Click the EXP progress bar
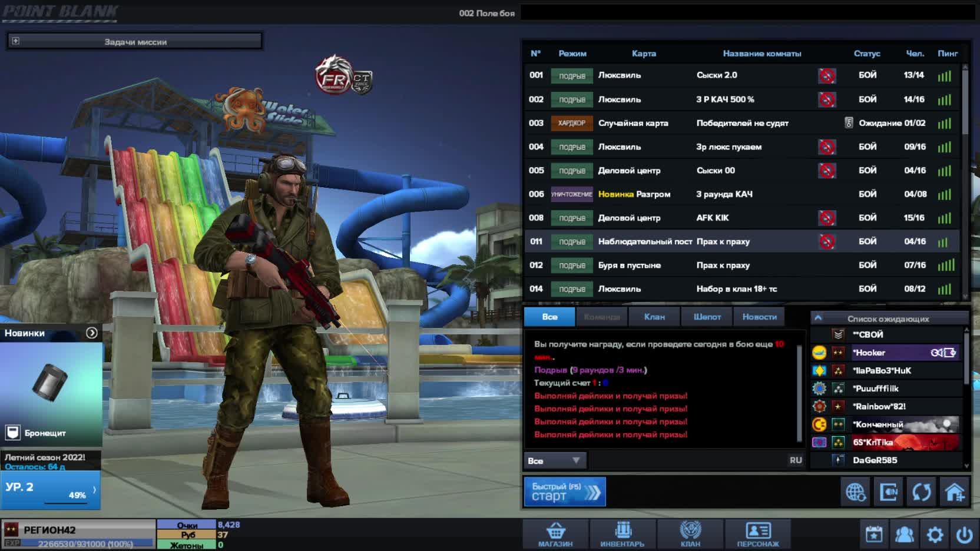The width and height of the screenshot is (980, 551). 88,543
